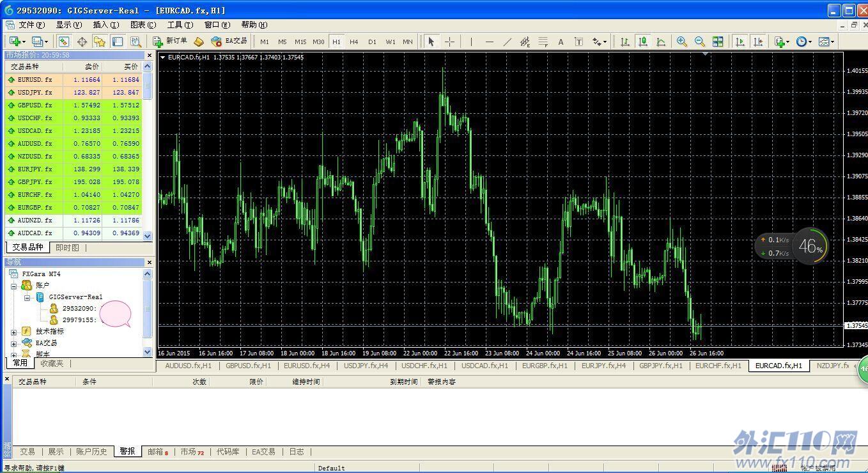Switch chart to line chart mode
This screenshot has width=868, height=473.
coord(661,42)
